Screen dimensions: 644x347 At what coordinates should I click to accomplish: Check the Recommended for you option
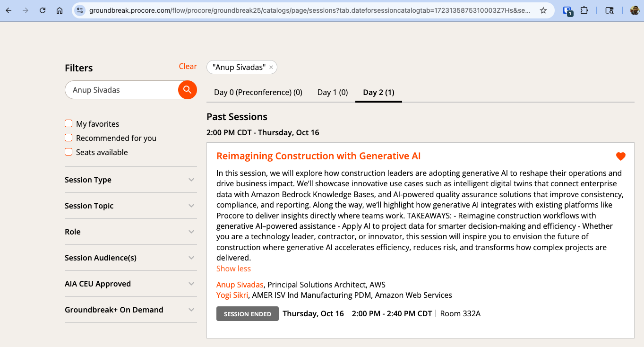click(69, 138)
